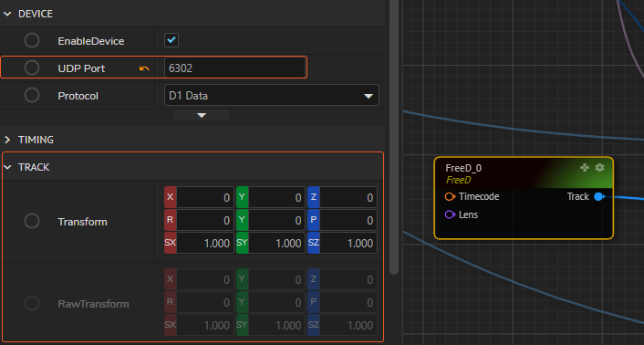The height and width of the screenshot is (345, 644).
Task: Open FreeD_0 node settings gear icon
Action: click(x=599, y=167)
